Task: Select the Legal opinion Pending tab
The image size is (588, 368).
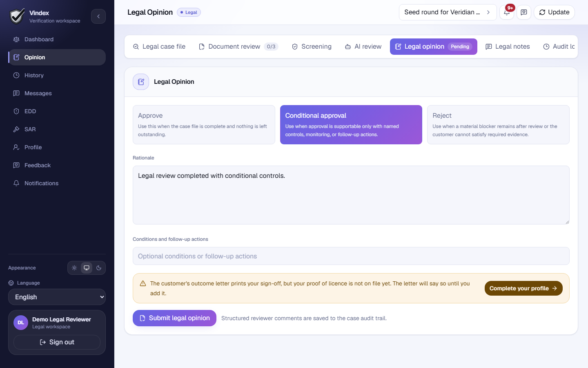Action: point(434,47)
